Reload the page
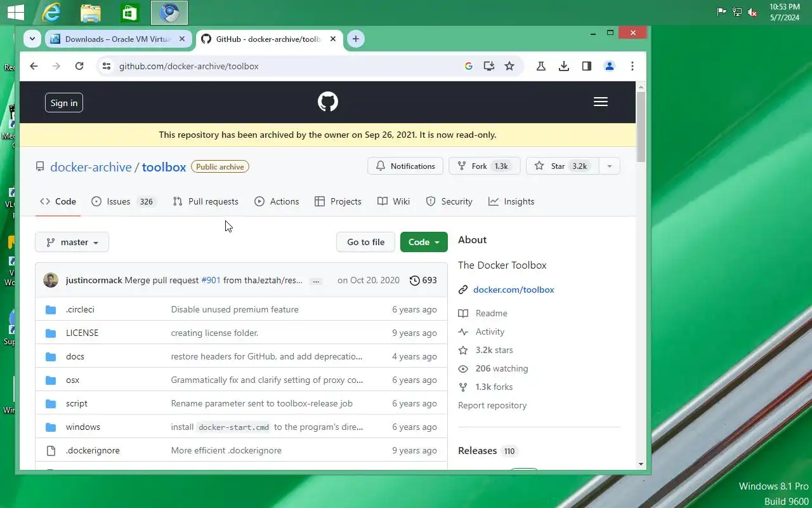The width and height of the screenshot is (812, 508). (x=79, y=66)
